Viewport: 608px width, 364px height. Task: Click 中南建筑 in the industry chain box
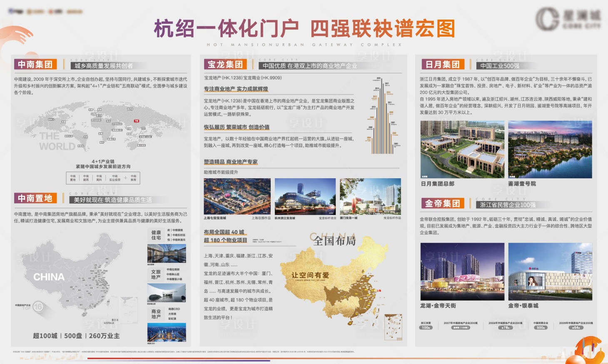coord(86,178)
